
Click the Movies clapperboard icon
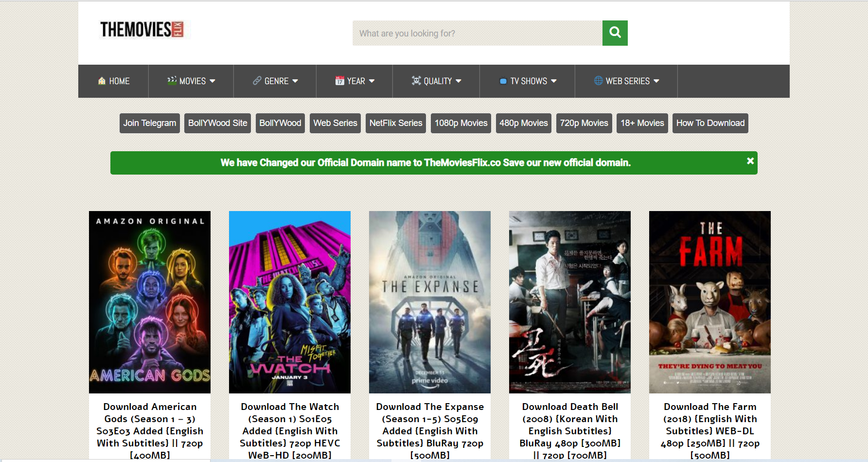pos(172,81)
